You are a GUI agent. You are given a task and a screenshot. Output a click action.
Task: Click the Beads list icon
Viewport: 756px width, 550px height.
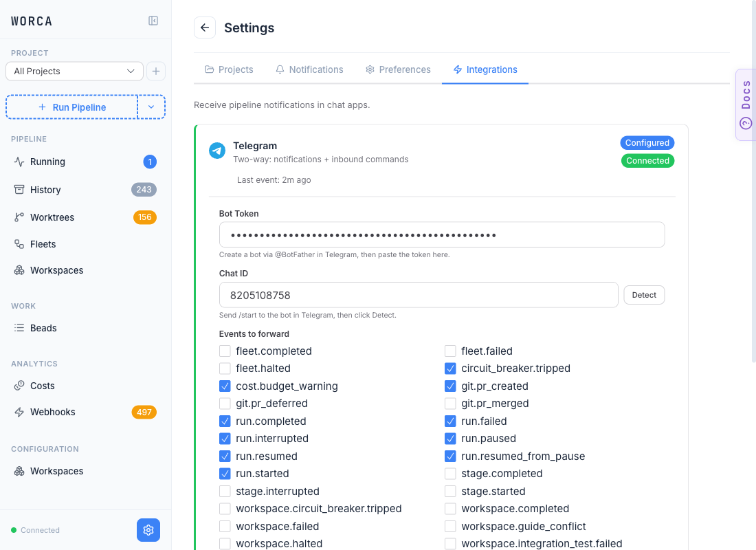point(19,328)
